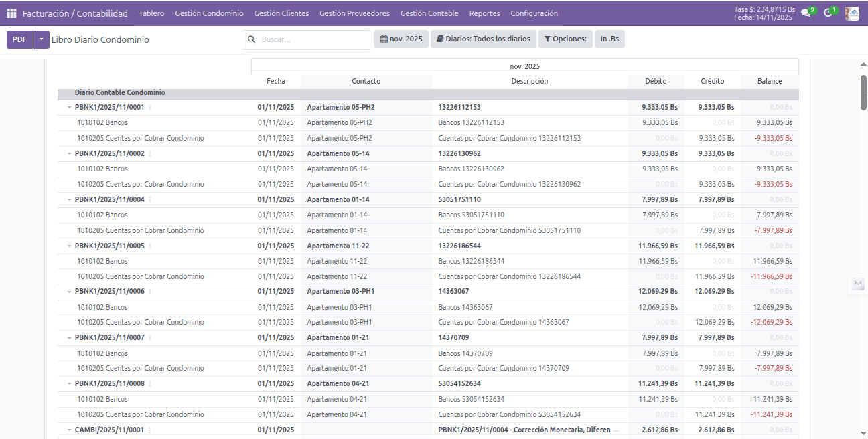
Task: Open the Reportes menu
Action: [484, 13]
